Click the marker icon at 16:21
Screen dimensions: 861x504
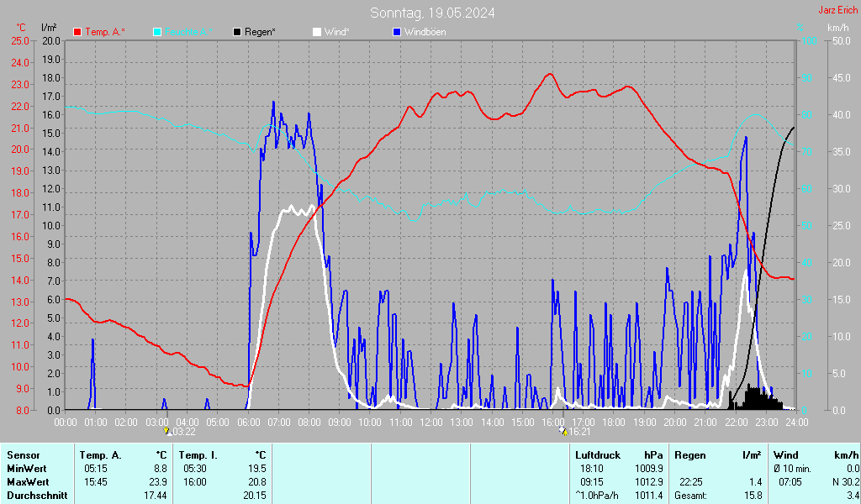point(563,431)
